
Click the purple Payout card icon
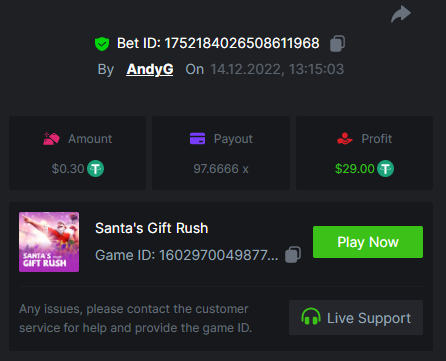pos(197,138)
